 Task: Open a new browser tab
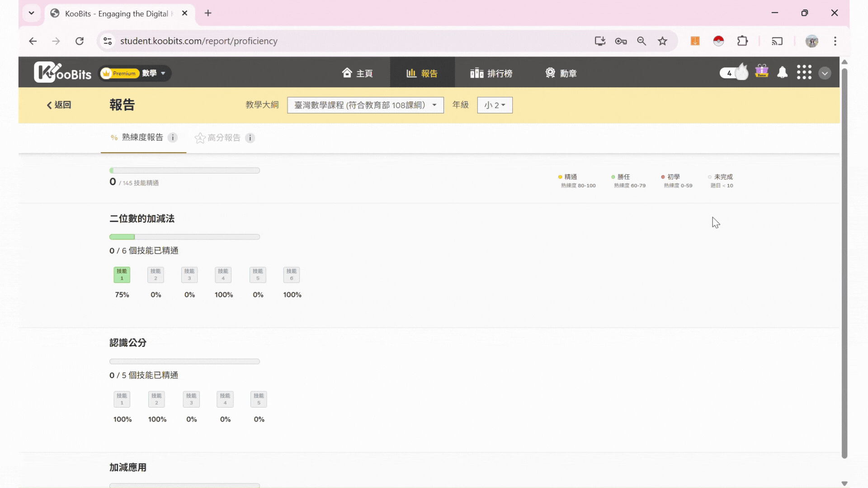point(208,13)
